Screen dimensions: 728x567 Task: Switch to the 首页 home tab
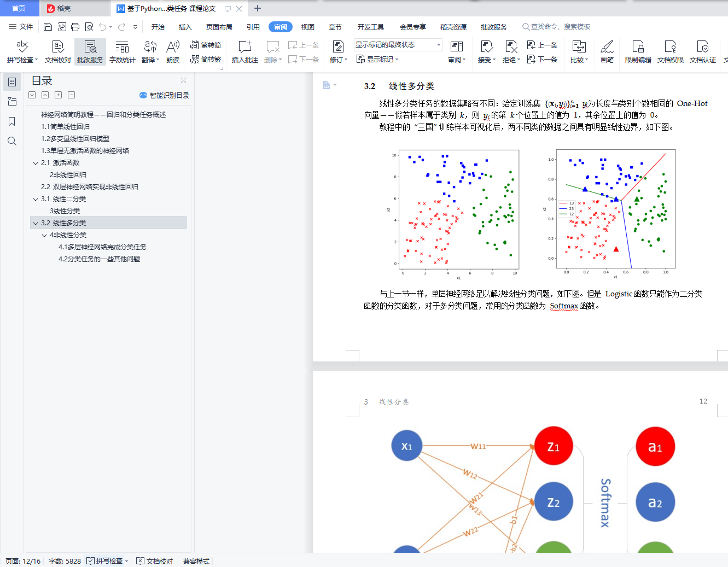[19, 8]
